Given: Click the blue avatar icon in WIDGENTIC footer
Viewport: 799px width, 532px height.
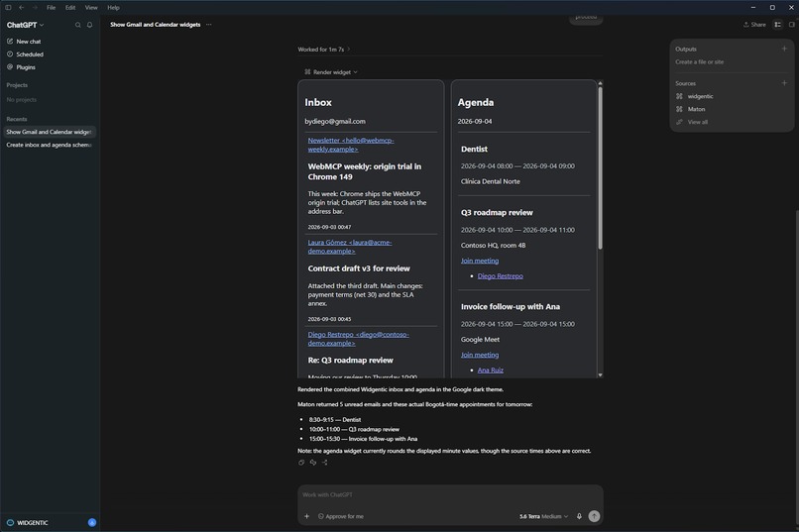Looking at the screenshot, I should pos(92,522).
